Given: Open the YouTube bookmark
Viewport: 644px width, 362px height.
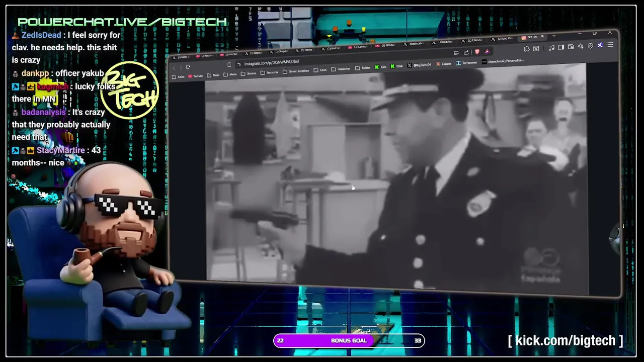Looking at the screenshot, I should pos(195,76).
